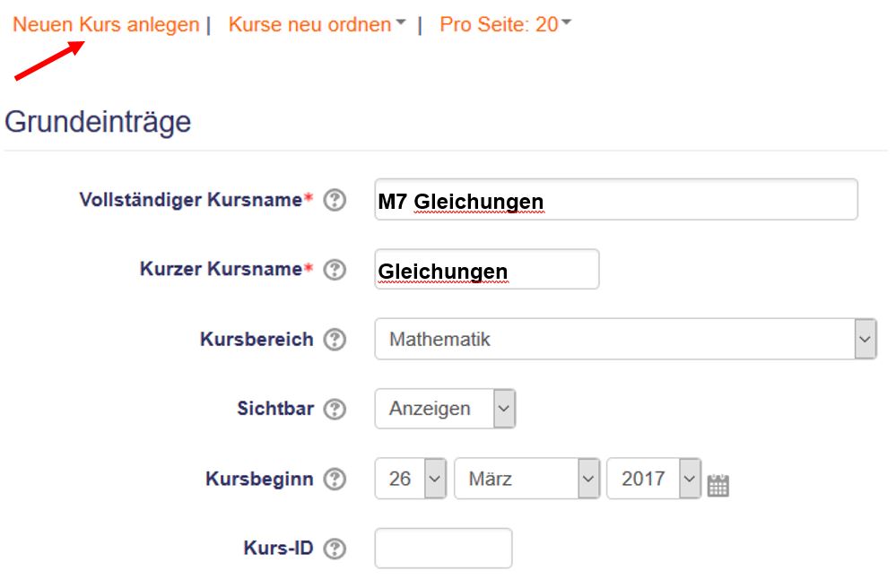Expand the Sichtbar Anzeigen dropdown
The image size is (896, 588).
click(x=445, y=409)
